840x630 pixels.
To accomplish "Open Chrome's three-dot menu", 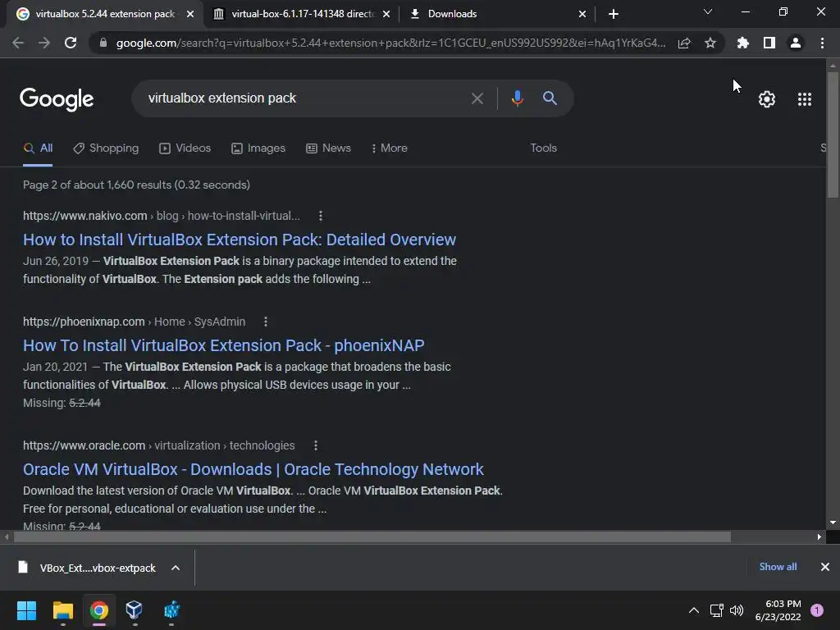I will (x=822, y=43).
